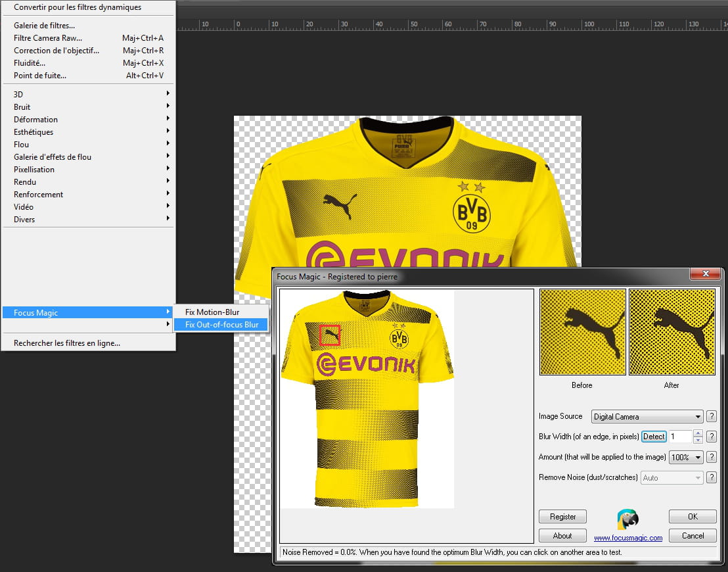Choose Fix Out-of-focus Blur from submenu

[x=221, y=324]
